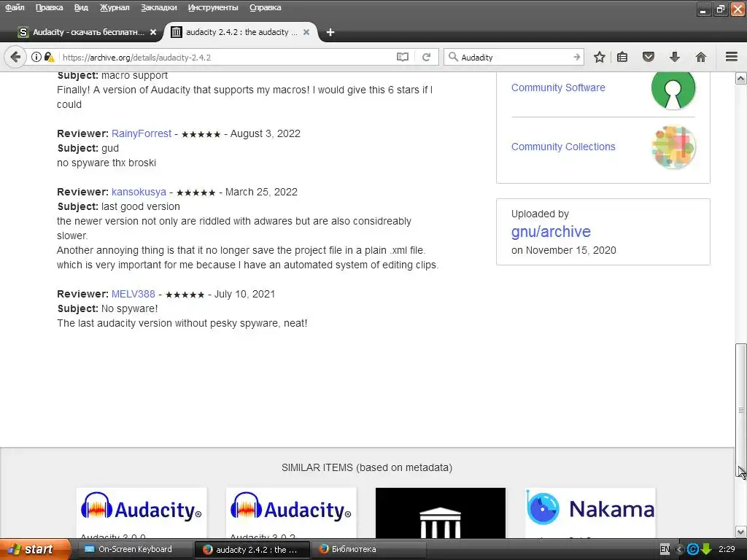Open the Закладки menu

pyautogui.click(x=158, y=7)
